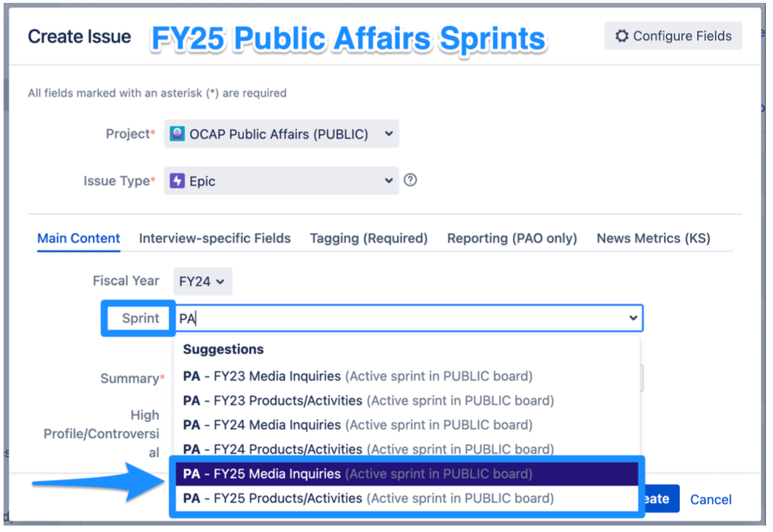Click the Sprint field dropdown arrow
The image size is (773, 532).
point(633,318)
